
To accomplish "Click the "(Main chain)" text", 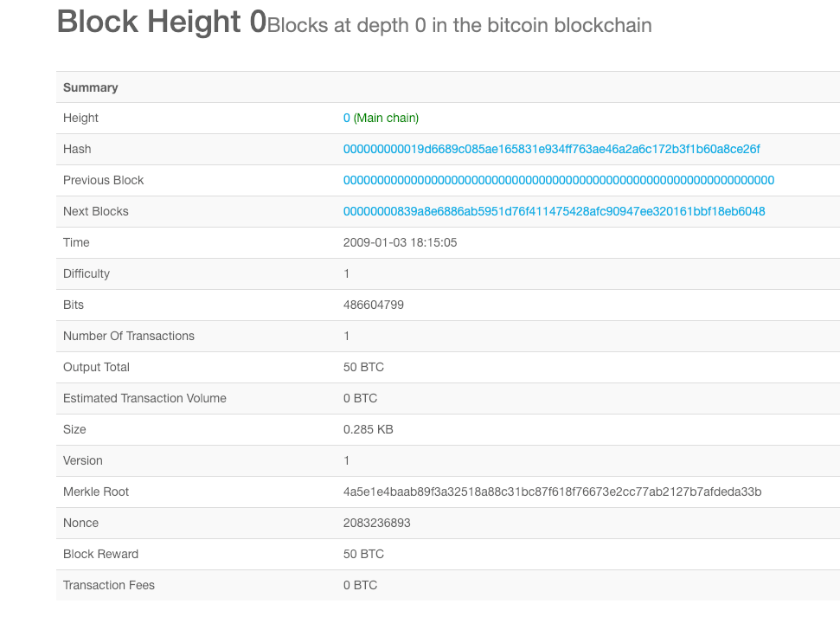I will pos(386,119).
